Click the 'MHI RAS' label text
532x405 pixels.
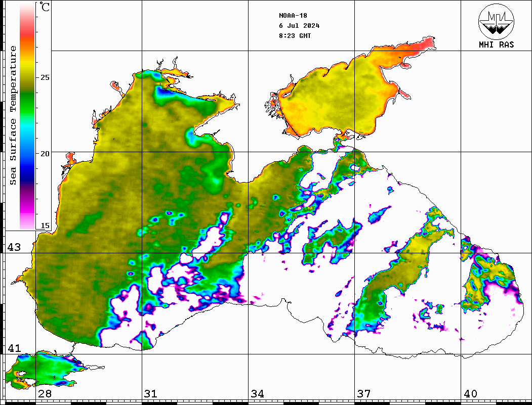coord(496,44)
